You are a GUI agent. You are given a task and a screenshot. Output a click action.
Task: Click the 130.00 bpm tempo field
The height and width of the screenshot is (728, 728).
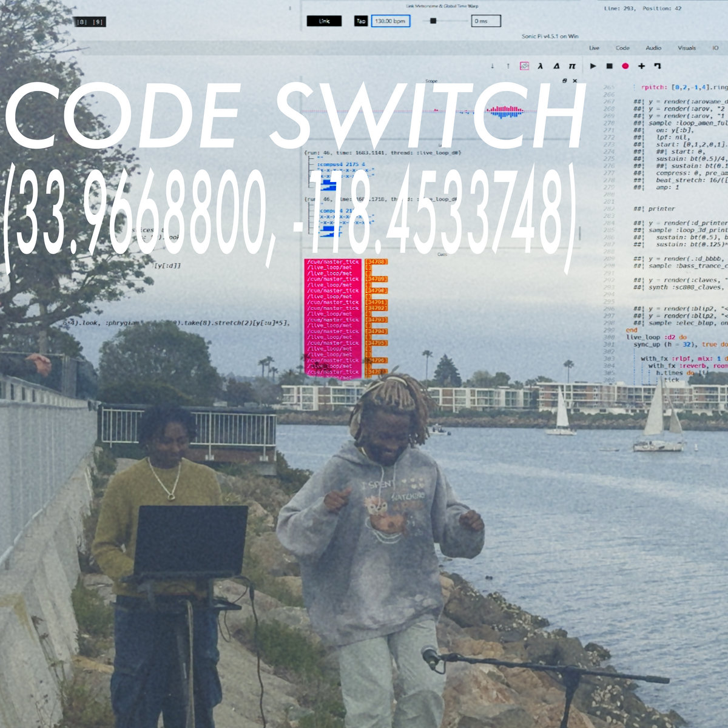[391, 21]
